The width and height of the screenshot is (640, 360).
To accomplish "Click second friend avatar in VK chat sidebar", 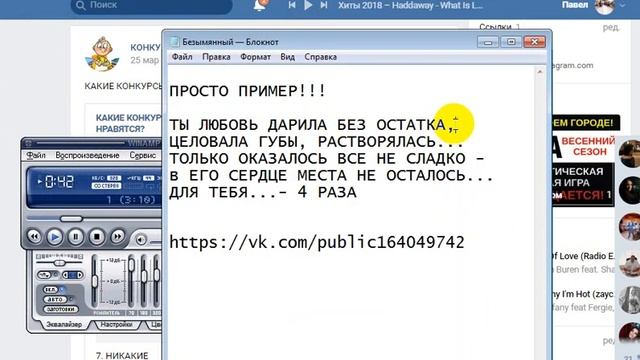I will pyautogui.click(x=629, y=190).
